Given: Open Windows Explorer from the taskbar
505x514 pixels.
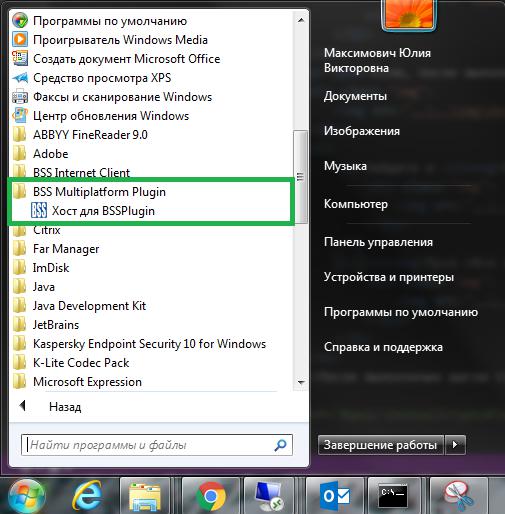Looking at the screenshot, I should click(145, 497).
